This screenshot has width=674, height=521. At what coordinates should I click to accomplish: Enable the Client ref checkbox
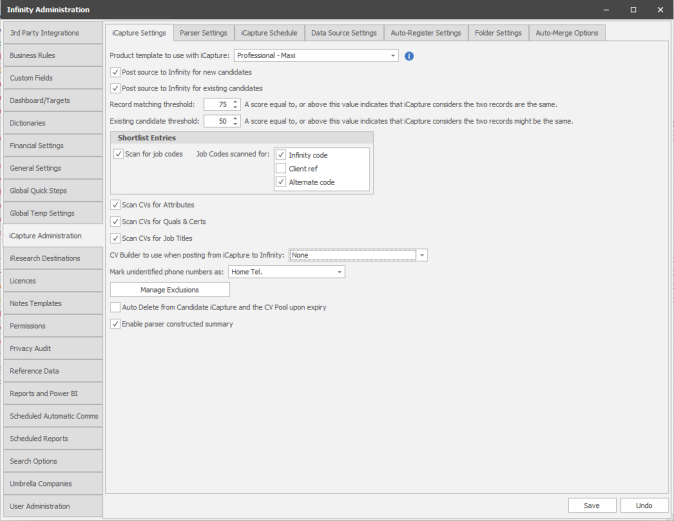point(281,169)
